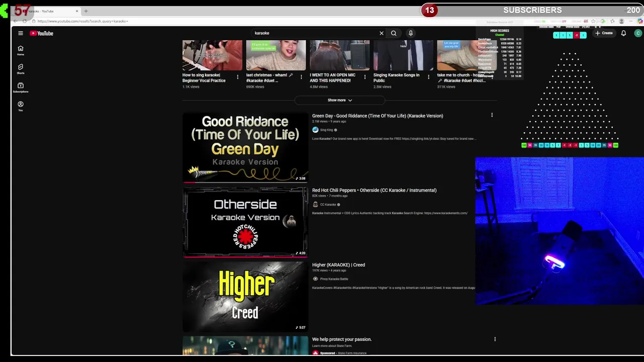
Task: Go back in the browser
Action: pos(16,21)
